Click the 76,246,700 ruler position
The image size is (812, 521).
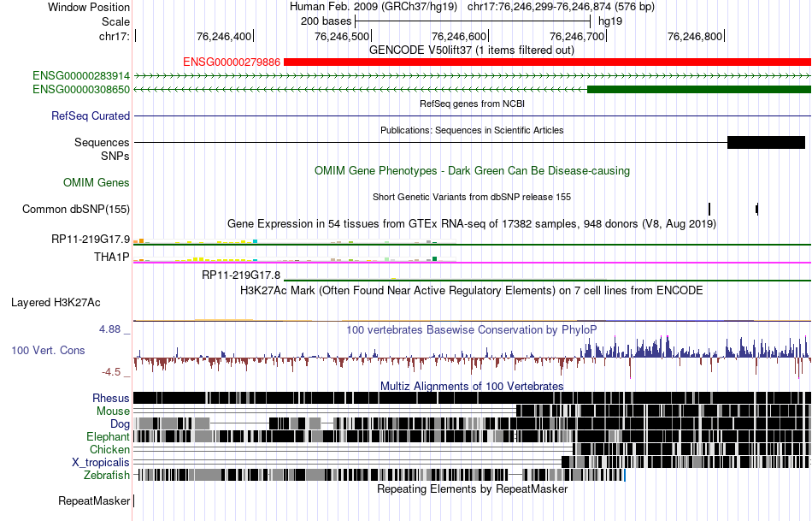point(578,36)
